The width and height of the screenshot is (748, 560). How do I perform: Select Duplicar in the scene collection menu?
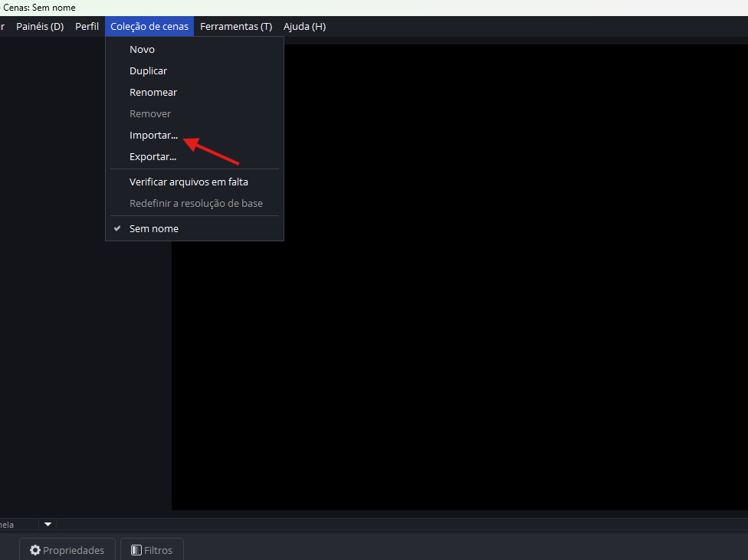click(x=148, y=70)
